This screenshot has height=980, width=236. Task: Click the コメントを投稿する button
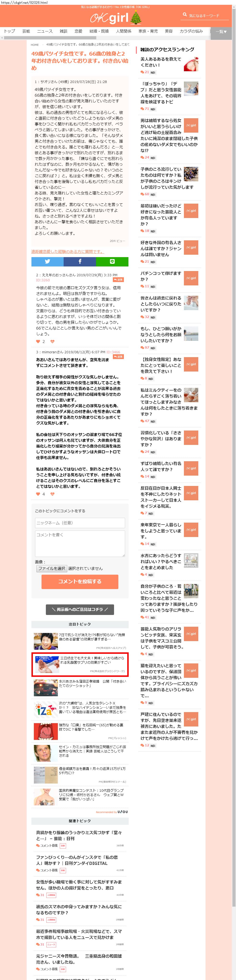pos(79,581)
